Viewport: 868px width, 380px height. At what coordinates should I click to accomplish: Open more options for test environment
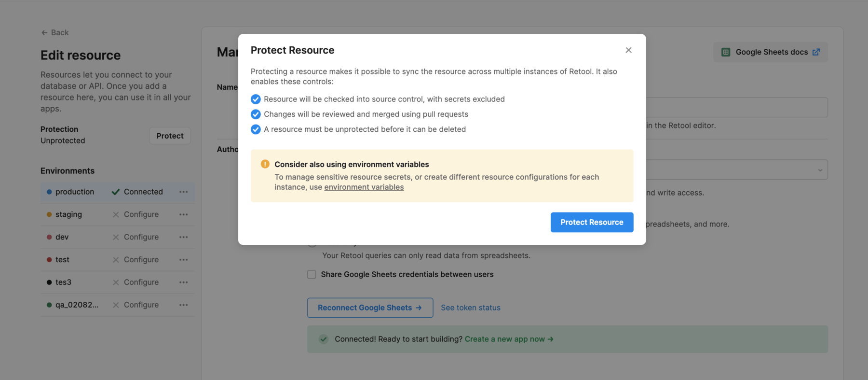183,260
